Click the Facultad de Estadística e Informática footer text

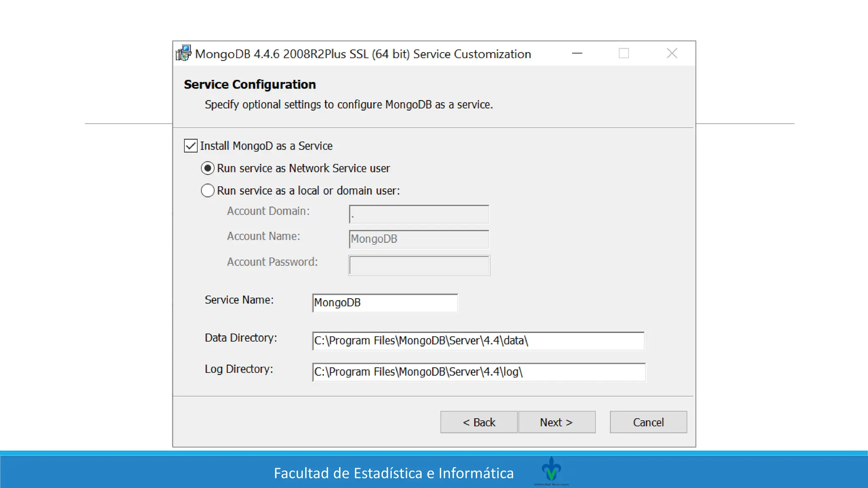point(393,473)
